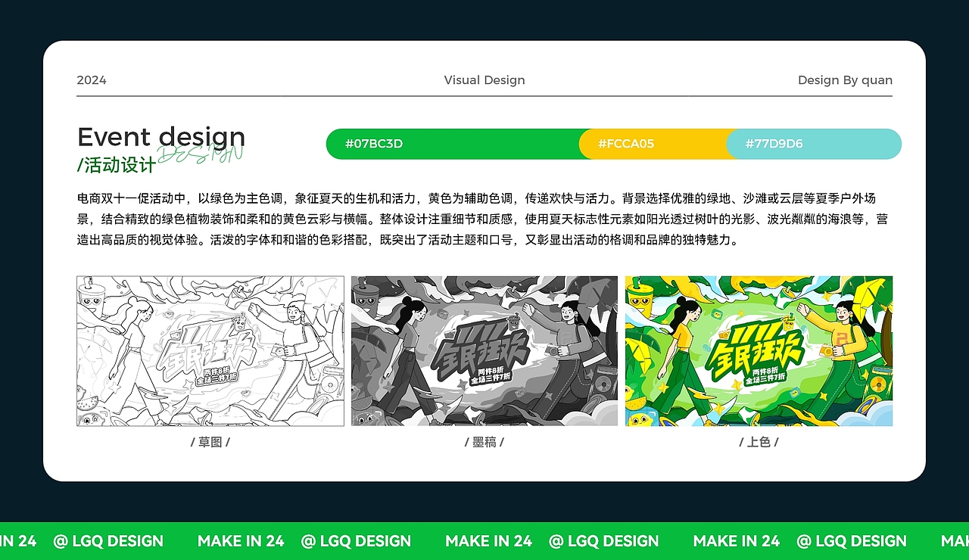The image size is (969, 560).
Task: Open the 草图 line sketch thumbnail
Action: 210,351
